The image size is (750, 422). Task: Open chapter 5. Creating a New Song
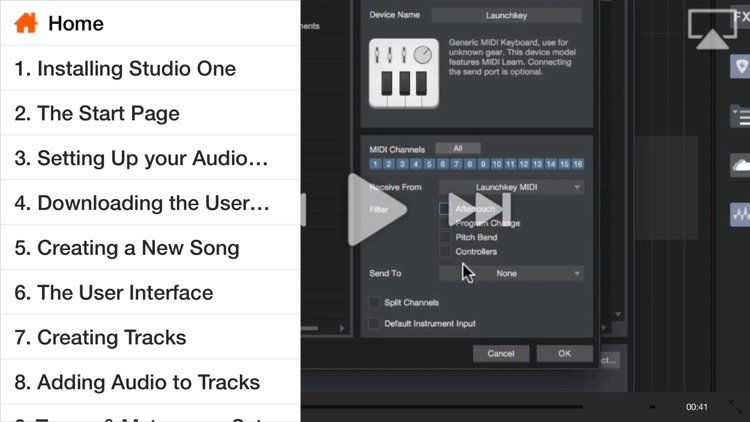[x=150, y=248]
